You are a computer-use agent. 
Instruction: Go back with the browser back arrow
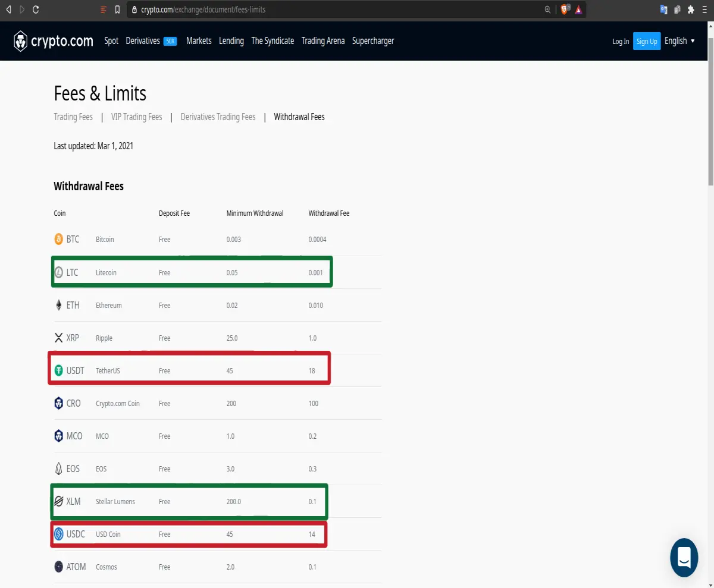(8, 10)
